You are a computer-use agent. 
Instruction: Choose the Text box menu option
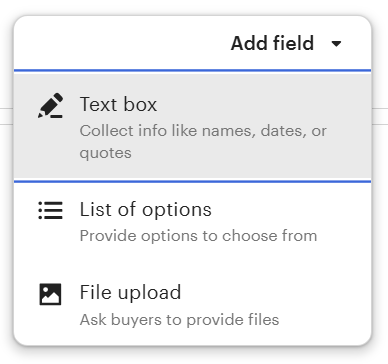point(192,126)
